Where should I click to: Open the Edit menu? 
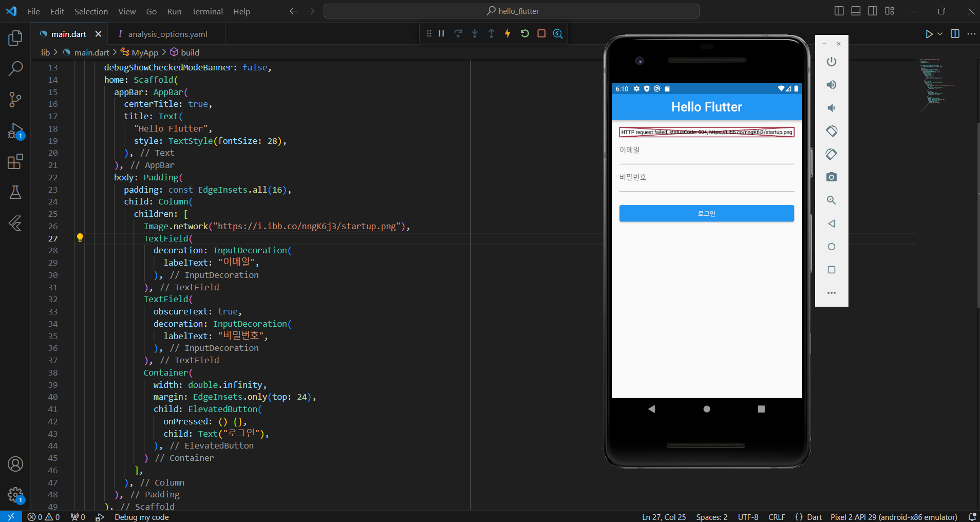(57, 11)
